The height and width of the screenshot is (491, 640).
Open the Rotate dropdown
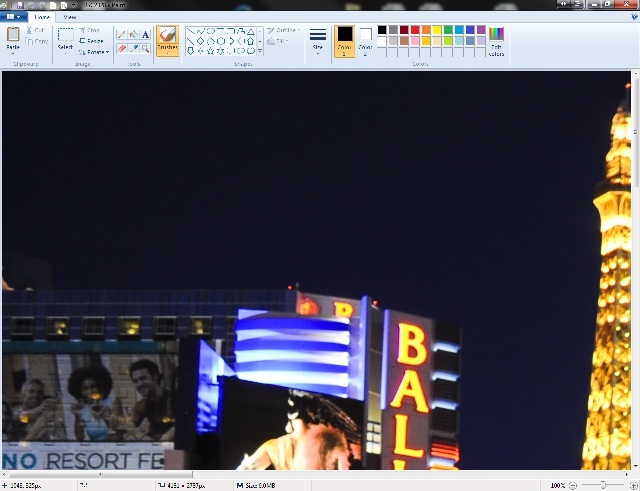point(94,52)
